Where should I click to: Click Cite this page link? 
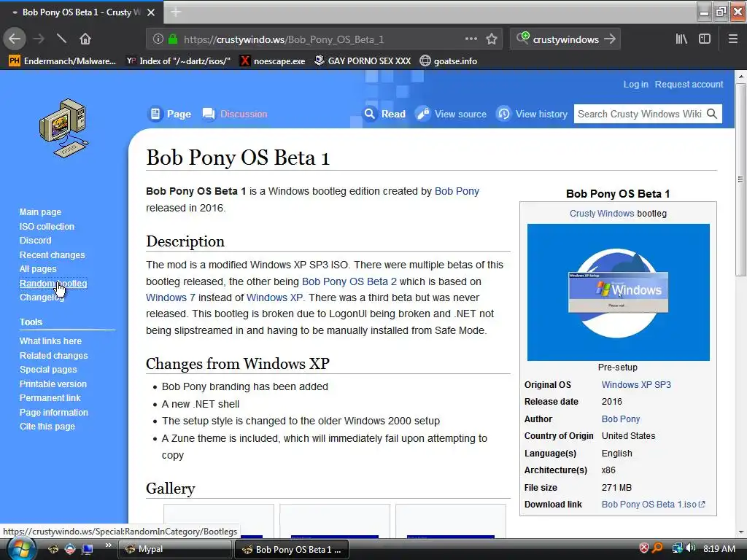(x=47, y=427)
